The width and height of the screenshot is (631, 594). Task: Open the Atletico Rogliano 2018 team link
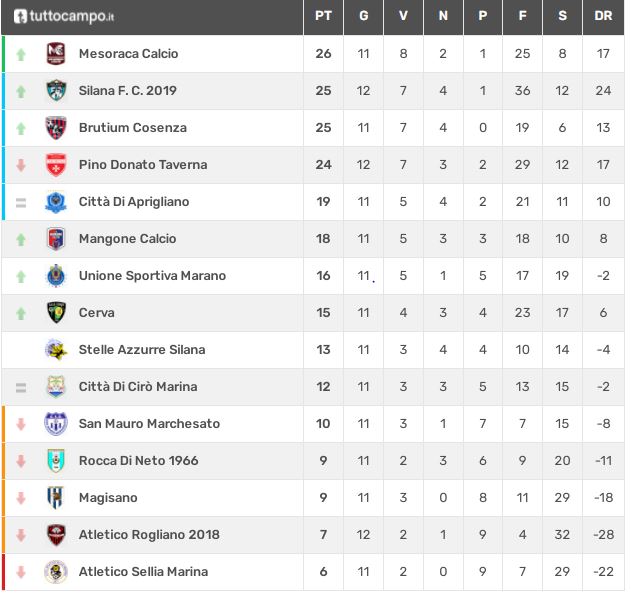149,535
